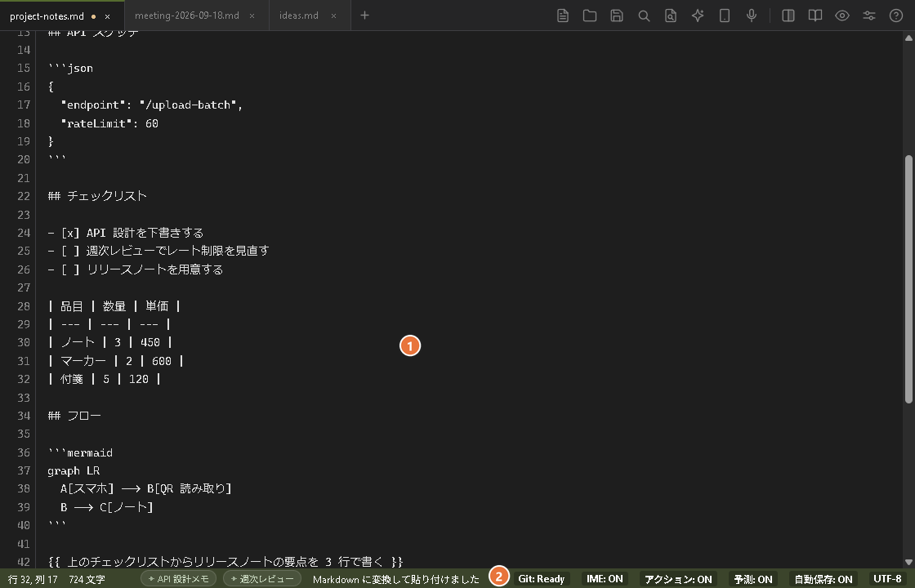This screenshot has width=915, height=588.
Task: Click the vertical scrollbar thumb
Action: pyautogui.click(x=908, y=278)
